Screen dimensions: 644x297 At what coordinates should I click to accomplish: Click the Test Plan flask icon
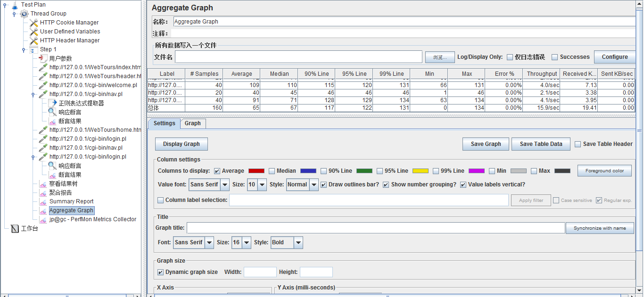point(15,5)
